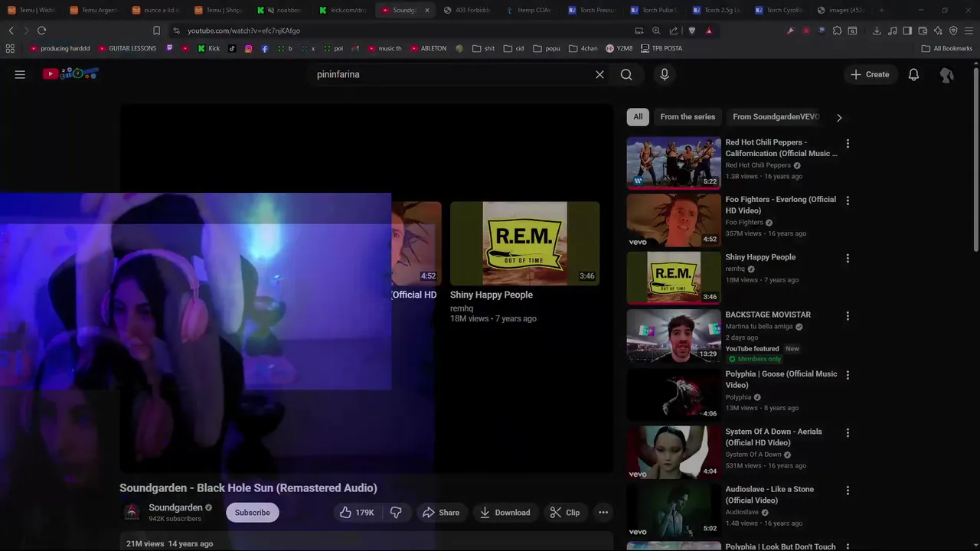Open the Brave Shields lion icon
The height and width of the screenshot is (551, 980).
[692, 31]
